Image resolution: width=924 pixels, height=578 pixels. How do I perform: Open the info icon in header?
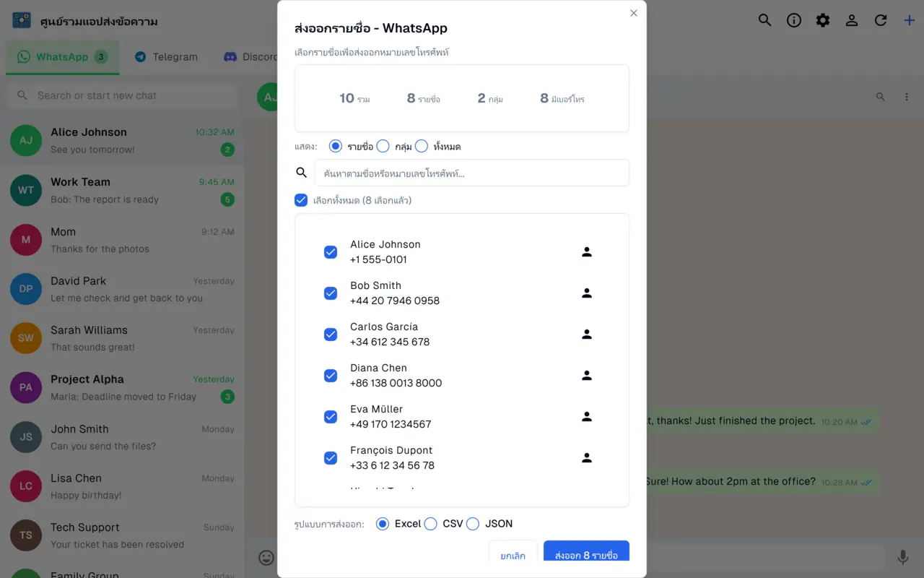click(x=794, y=20)
